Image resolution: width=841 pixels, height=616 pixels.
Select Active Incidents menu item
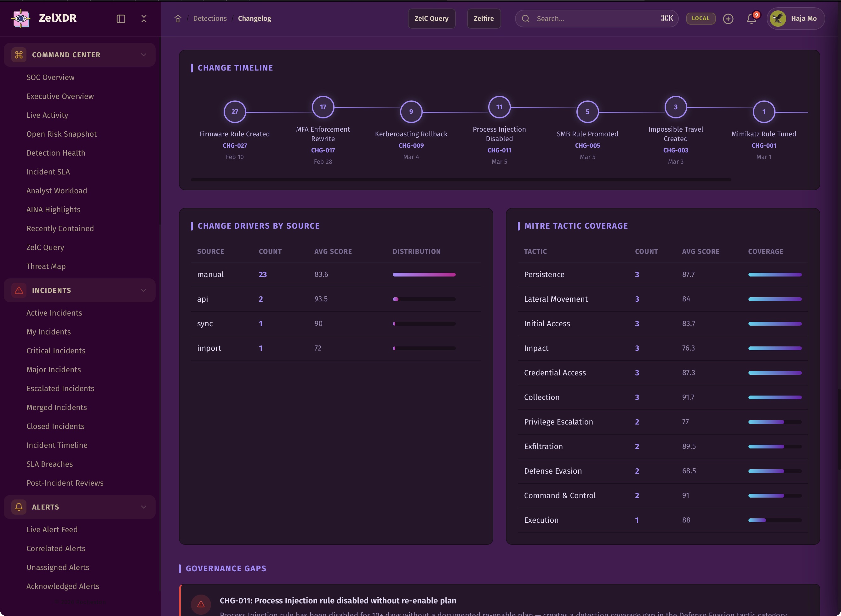54,313
